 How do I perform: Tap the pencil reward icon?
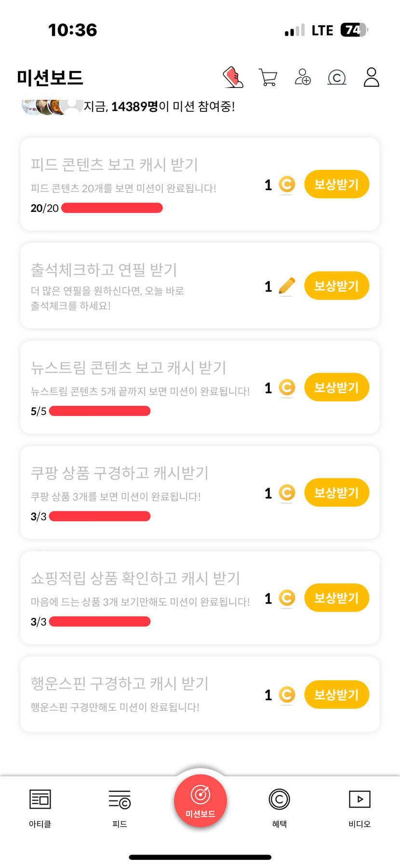(287, 286)
